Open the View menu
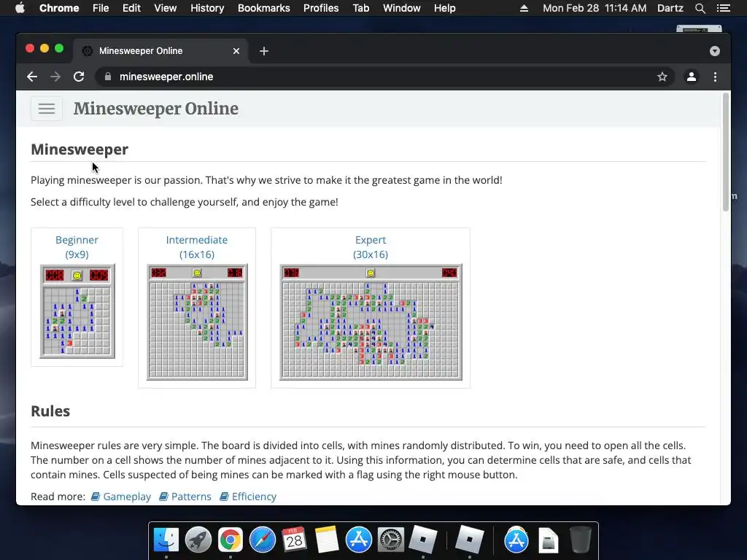The image size is (747, 560). pos(166,8)
